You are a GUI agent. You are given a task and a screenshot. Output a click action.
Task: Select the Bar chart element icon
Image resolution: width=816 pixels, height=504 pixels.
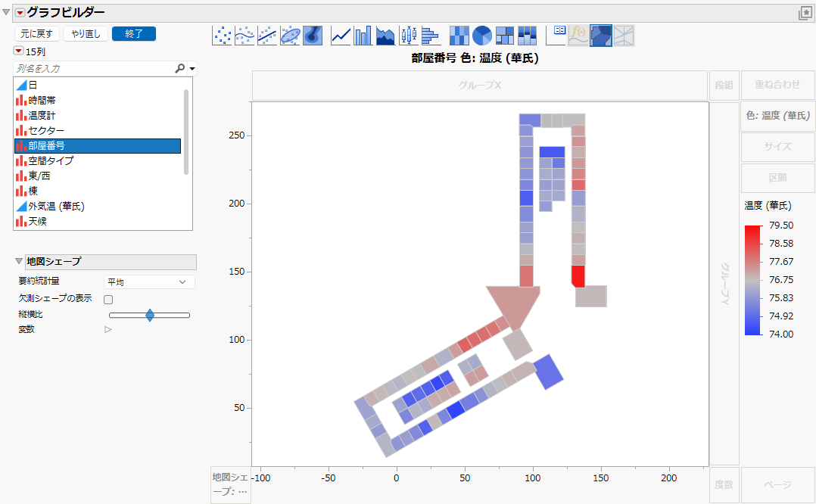click(363, 36)
